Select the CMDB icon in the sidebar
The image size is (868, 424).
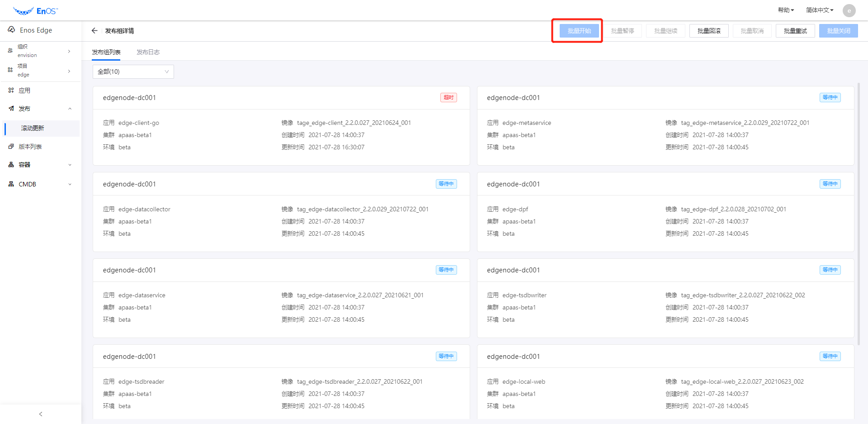(x=11, y=184)
